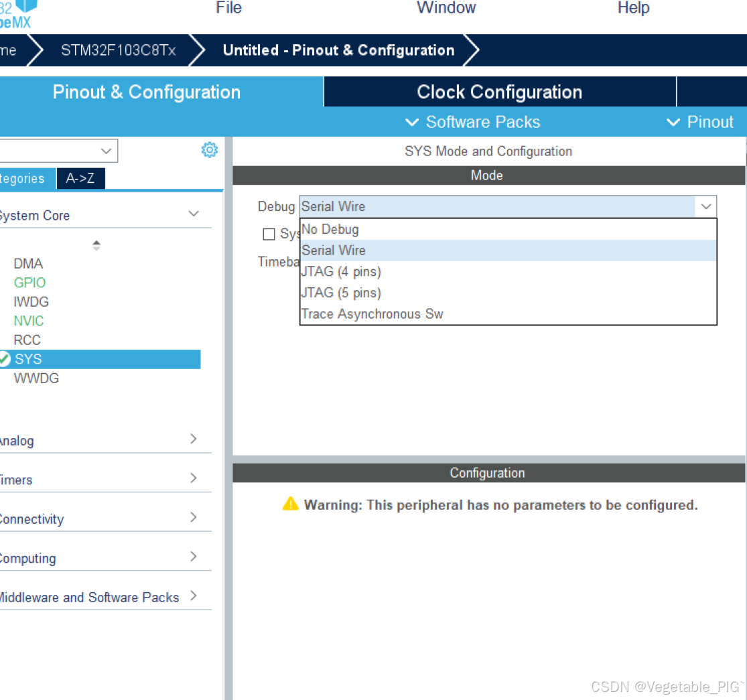Switch to the Categories tab
The width and height of the screenshot is (747, 700).
click(x=27, y=179)
